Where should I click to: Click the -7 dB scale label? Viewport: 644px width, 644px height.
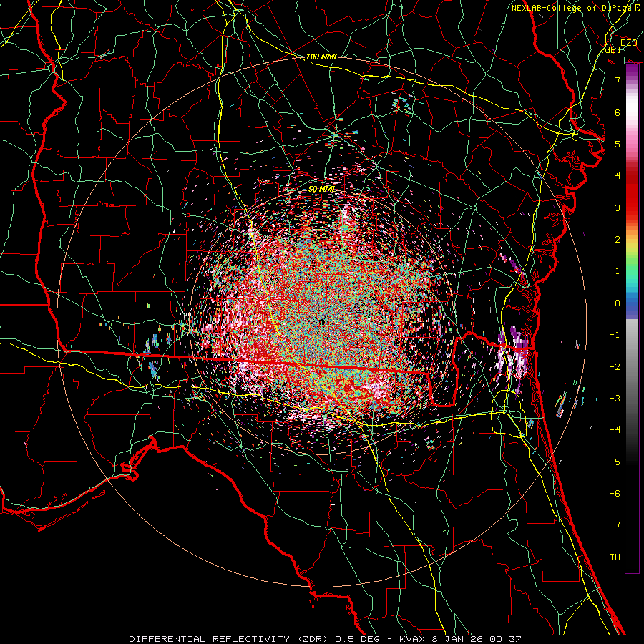615,525
